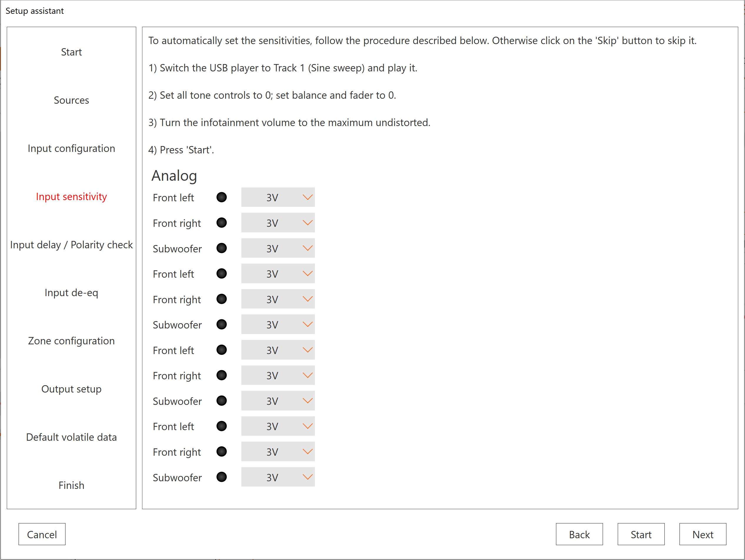Viewport: 745px width, 560px height.
Task: Open the second Front right voltage dropdown
Action: tap(278, 299)
